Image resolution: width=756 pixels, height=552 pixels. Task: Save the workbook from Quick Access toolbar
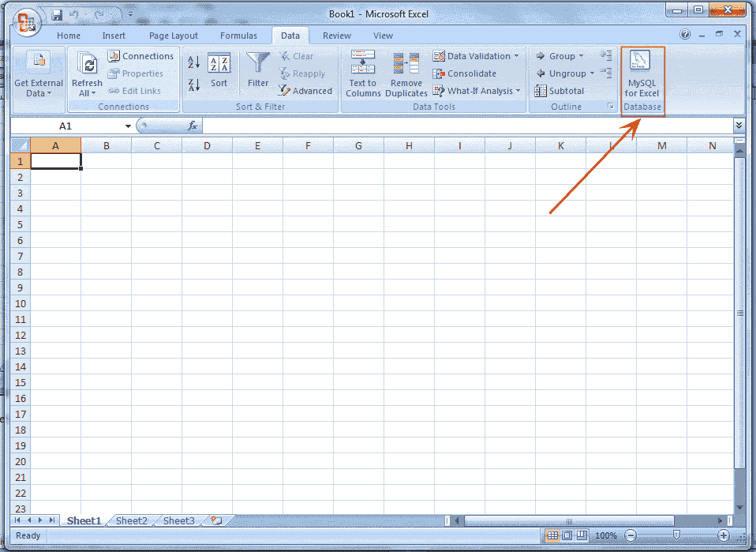[x=56, y=13]
